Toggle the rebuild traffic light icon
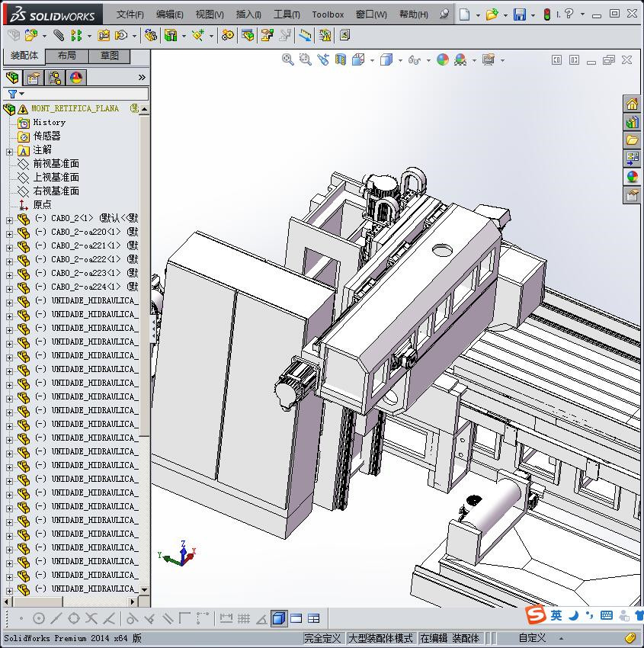Screen dimensions: 644x648 click(x=546, y=14)
